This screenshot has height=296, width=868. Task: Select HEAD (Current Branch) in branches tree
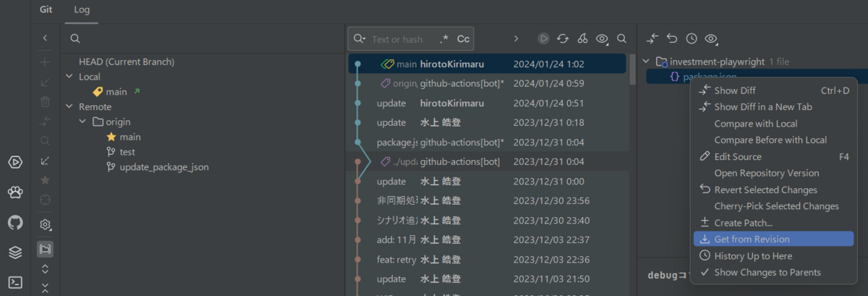pyautogui.click(x=126, y=62)
